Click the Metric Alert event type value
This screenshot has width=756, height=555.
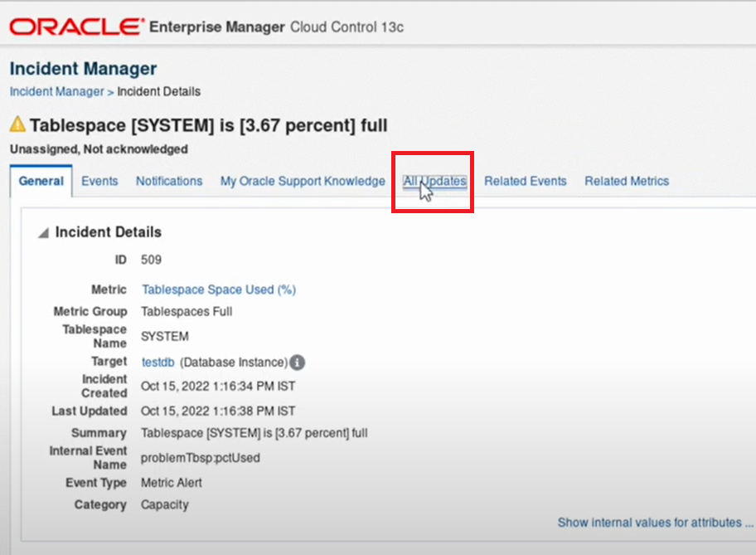(171, 483)
